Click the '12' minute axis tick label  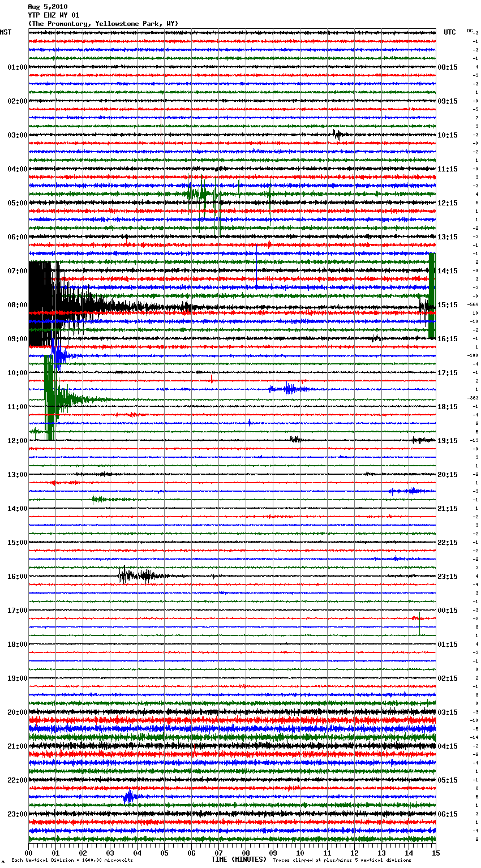(354, 852)
